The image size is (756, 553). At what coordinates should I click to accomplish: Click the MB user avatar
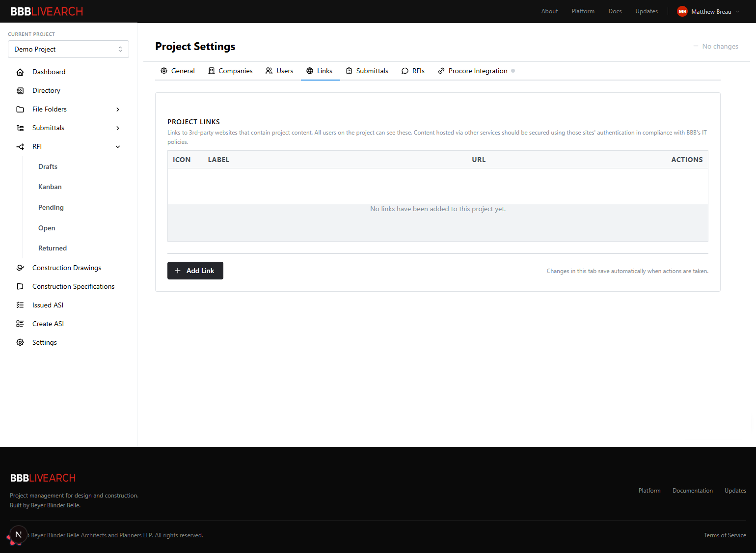(682, 11)
